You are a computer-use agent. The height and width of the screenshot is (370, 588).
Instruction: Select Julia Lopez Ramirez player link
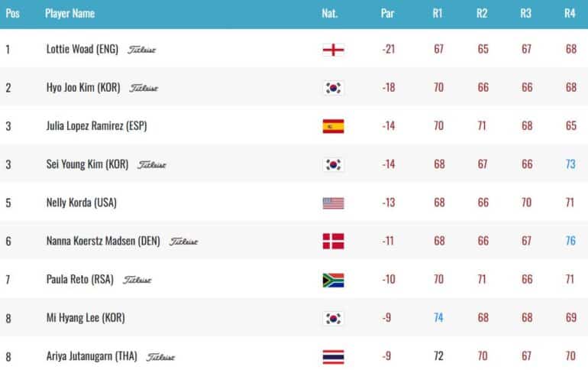pyautogui.click(x=96, y=125)
